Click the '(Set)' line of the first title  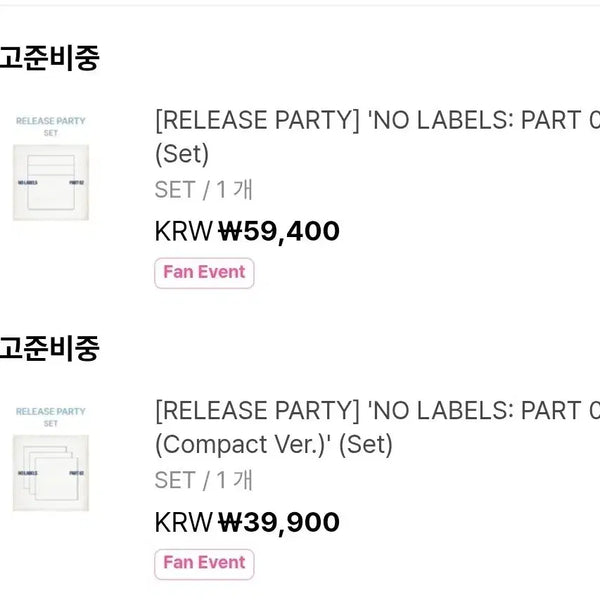click(182, 154)
